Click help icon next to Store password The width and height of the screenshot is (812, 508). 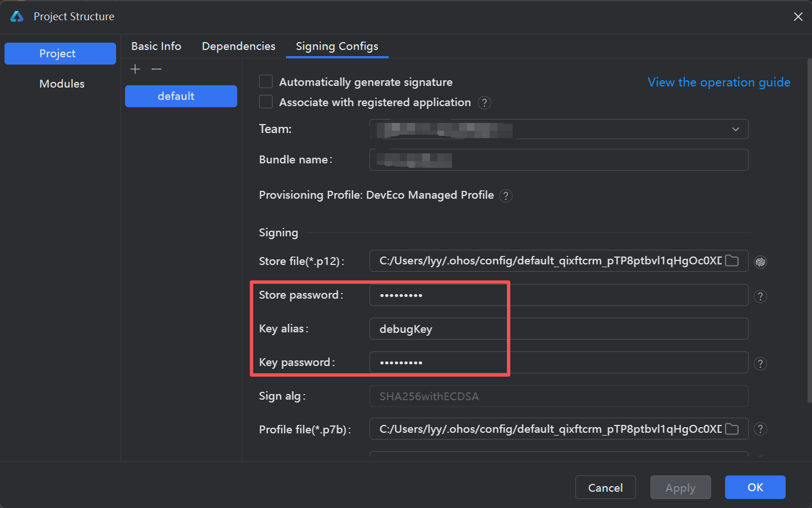click(x=760, y=296)
